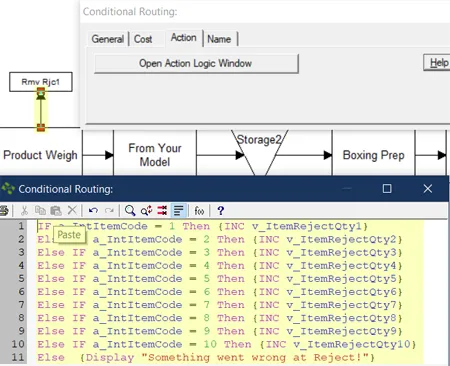Select the Action tab
This screenshot has height=366, width=450.
pos(184,38)
